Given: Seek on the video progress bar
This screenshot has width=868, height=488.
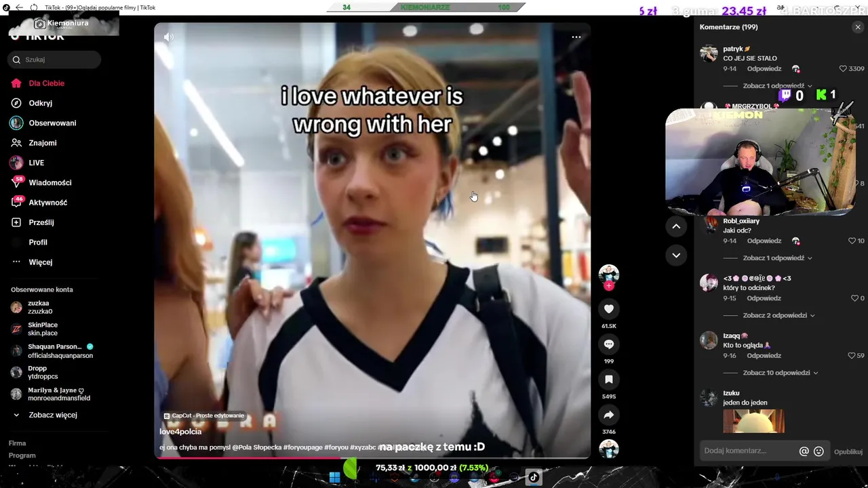Looking at the screenshot, I should (x=372, y=458).
